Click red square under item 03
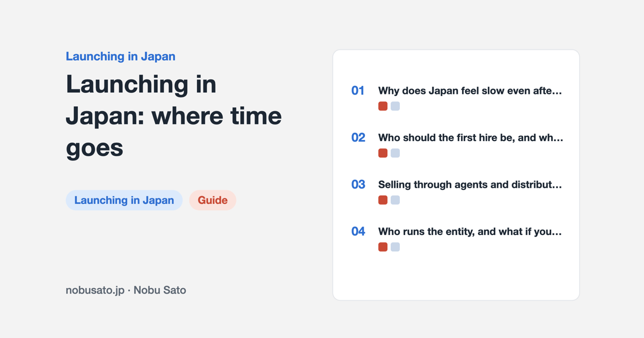Viewport: 644px width, 338px height. [x=383, y=200]
